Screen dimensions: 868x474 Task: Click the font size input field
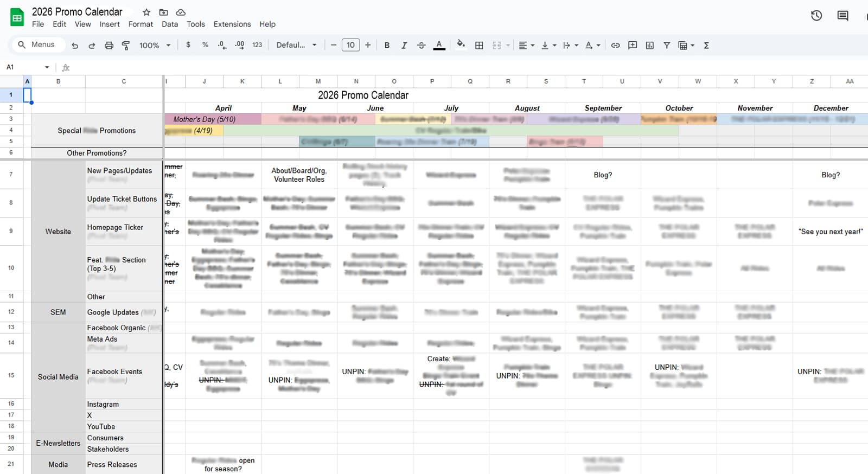click(x=350, y=45)
